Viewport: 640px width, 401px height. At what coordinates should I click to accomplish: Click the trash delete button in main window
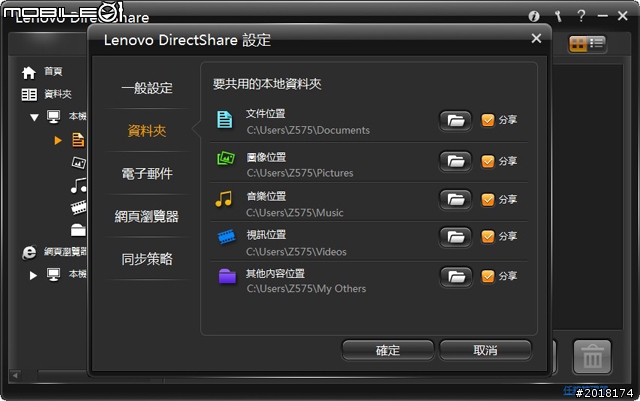coord(592,357)
